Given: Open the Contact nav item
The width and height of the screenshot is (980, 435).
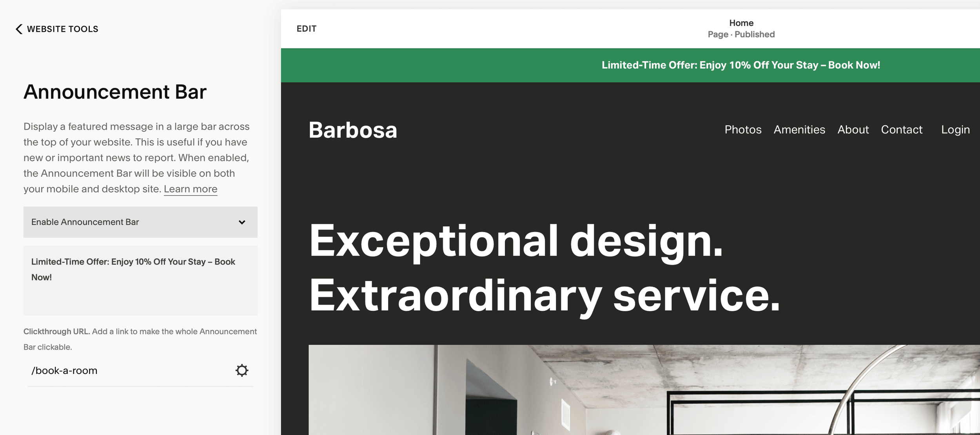Looking at the screenshot, I should coord(902,130).
